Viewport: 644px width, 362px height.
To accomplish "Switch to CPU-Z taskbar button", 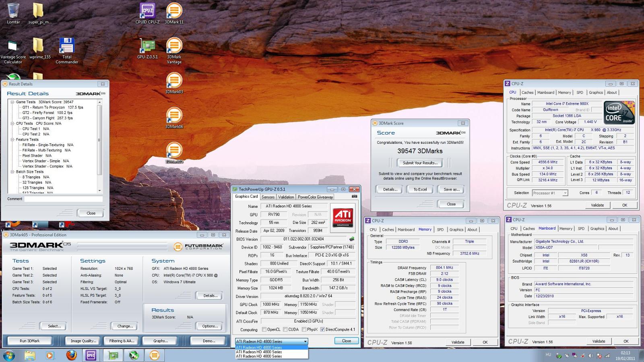I will [x=91, y=355].
